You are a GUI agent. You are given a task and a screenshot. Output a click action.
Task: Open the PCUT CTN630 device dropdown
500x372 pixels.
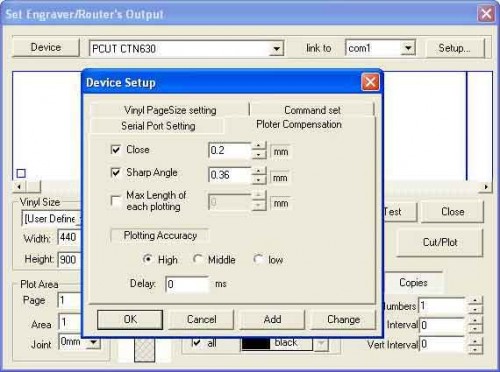pyautogui.click(x=276, y=49)
